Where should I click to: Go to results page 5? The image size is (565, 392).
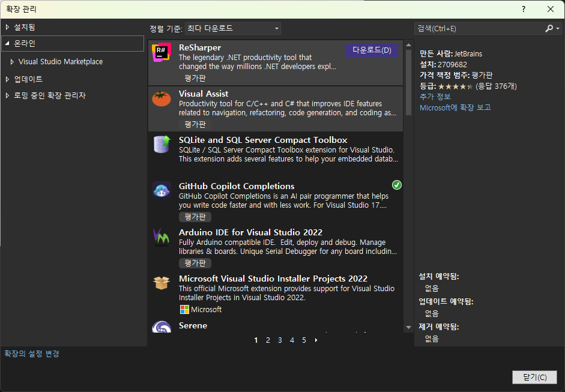click(304, 340)
